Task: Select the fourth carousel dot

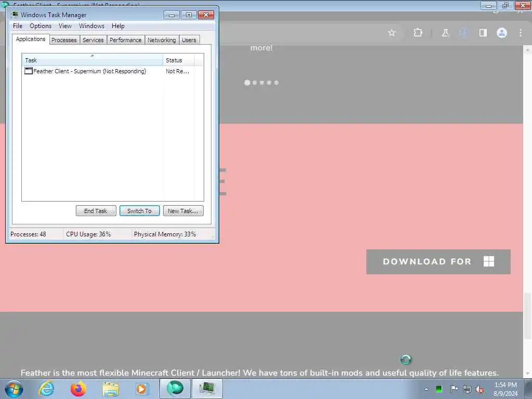Action: (x=269, y=83)
